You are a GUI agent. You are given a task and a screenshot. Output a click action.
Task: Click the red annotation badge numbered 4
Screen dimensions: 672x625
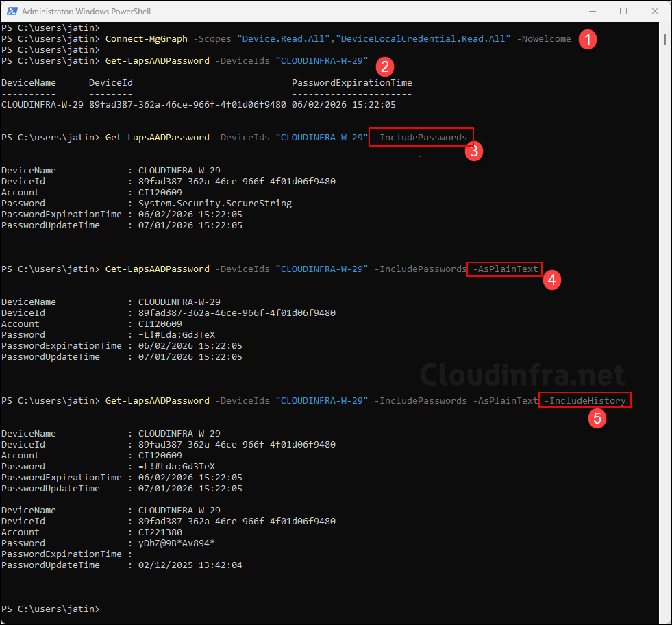coord(552,280)
